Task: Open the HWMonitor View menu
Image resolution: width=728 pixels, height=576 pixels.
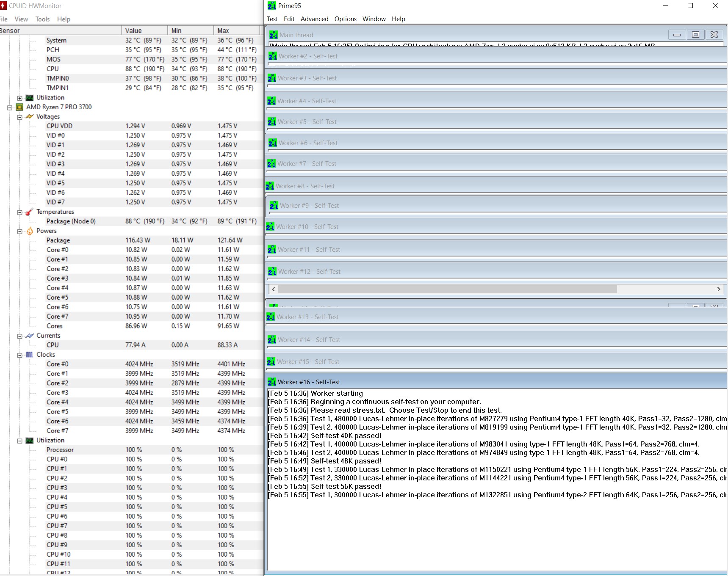Action: 21,19
